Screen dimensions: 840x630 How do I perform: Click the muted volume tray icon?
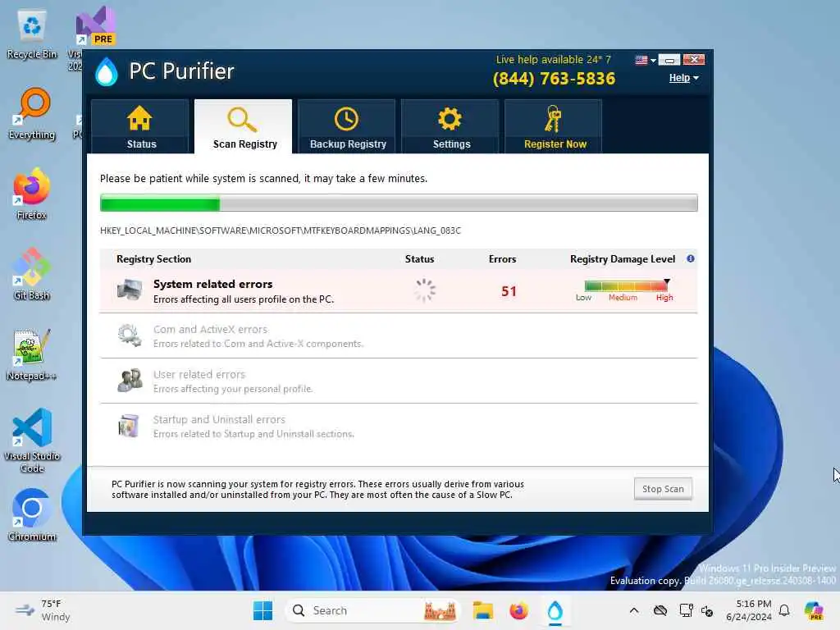click(707, 611)
